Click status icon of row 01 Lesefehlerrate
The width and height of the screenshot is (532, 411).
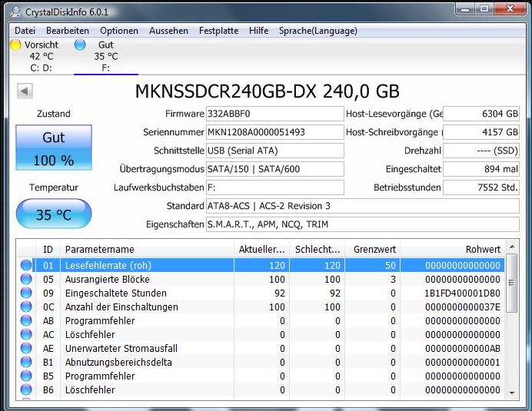[26, 265]
